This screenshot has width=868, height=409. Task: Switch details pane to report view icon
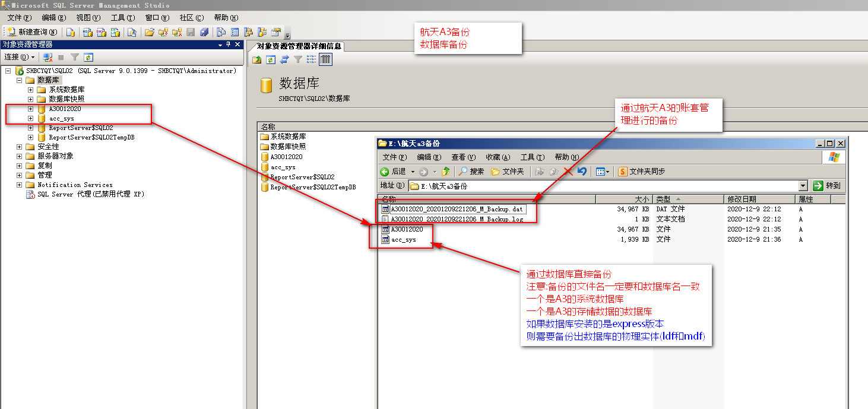[x=325, y=59]
